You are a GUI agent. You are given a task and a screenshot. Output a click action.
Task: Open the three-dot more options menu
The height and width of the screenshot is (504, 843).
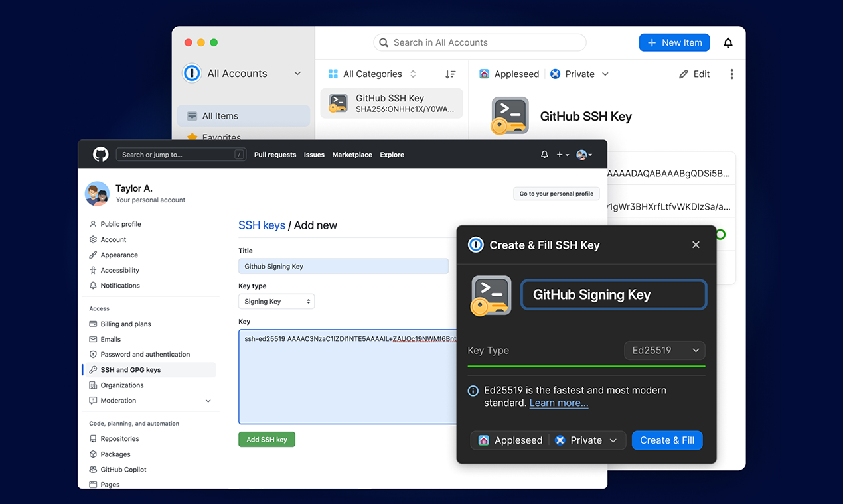coord(731,74)
